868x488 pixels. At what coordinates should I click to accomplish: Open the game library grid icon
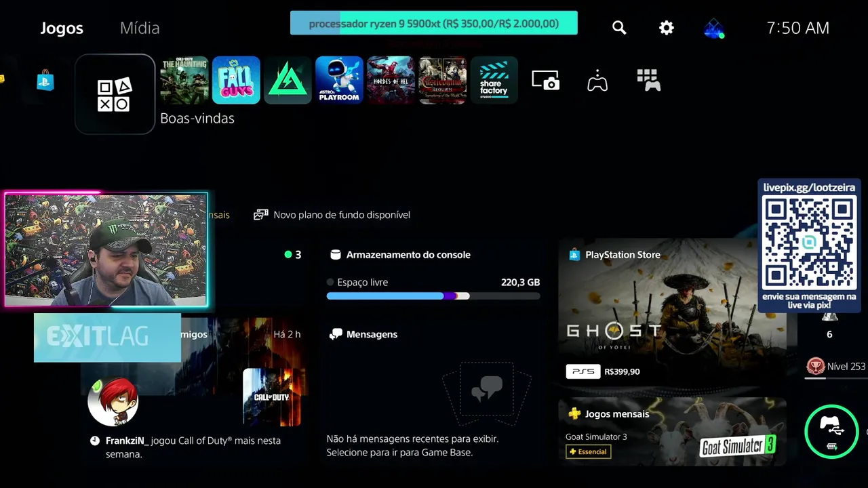click(x=649, y=80)
